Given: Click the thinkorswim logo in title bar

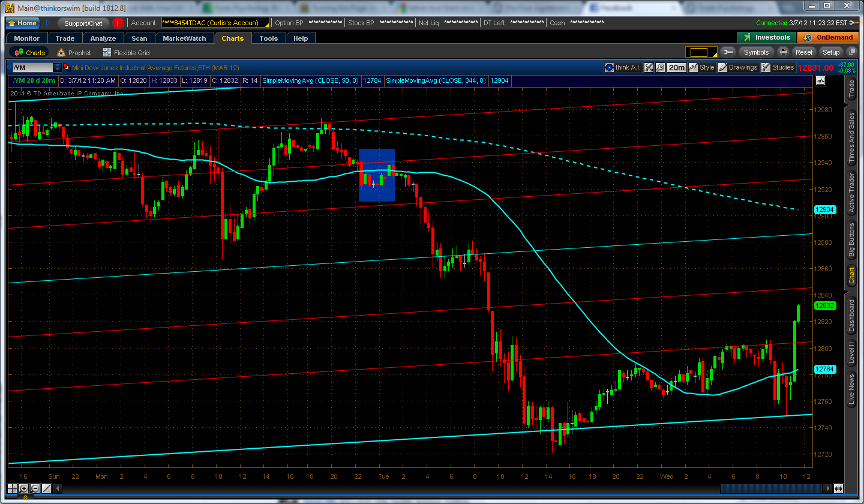Looking at the screenshot, I should click(10, 7).
